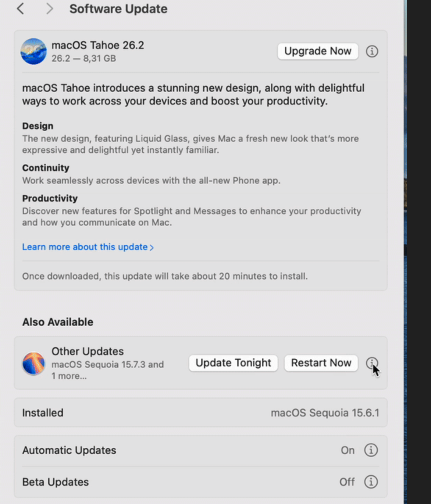The width and height of the screenshot is (431, 504).
Task: Click the Spotlight and Messages description
Action: pyautogui.click(x=192, y=217)
